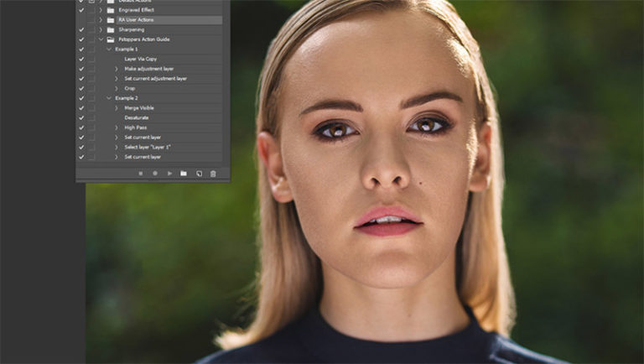644x364 pixels.
Task: Collapse the Example 2 action
Action: tap(109, 98)
